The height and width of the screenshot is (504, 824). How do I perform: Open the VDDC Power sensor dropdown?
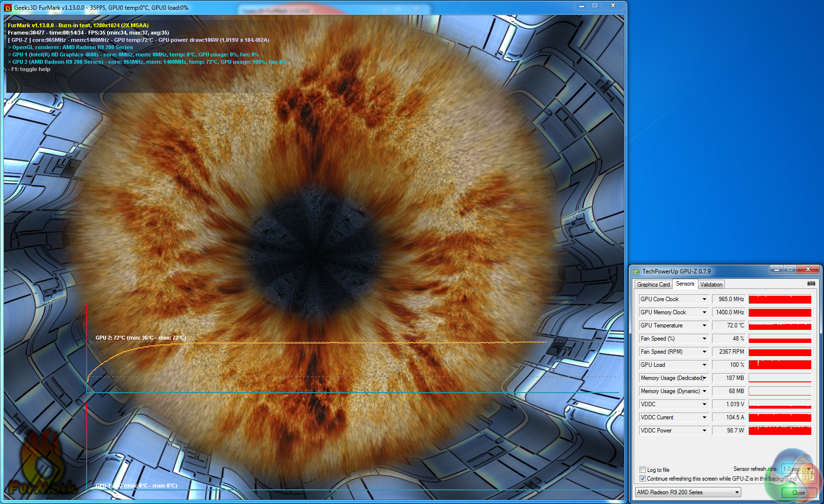pos(704,431)
